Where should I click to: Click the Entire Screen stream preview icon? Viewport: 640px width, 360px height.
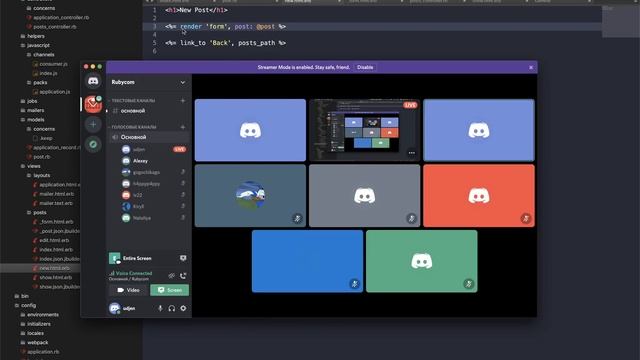click(115, 258)
